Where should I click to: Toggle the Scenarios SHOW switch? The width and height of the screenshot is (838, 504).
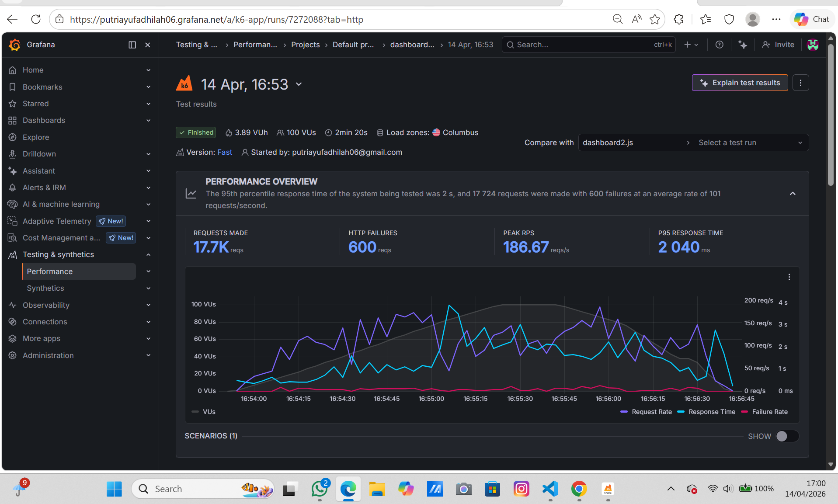[787, 436]
